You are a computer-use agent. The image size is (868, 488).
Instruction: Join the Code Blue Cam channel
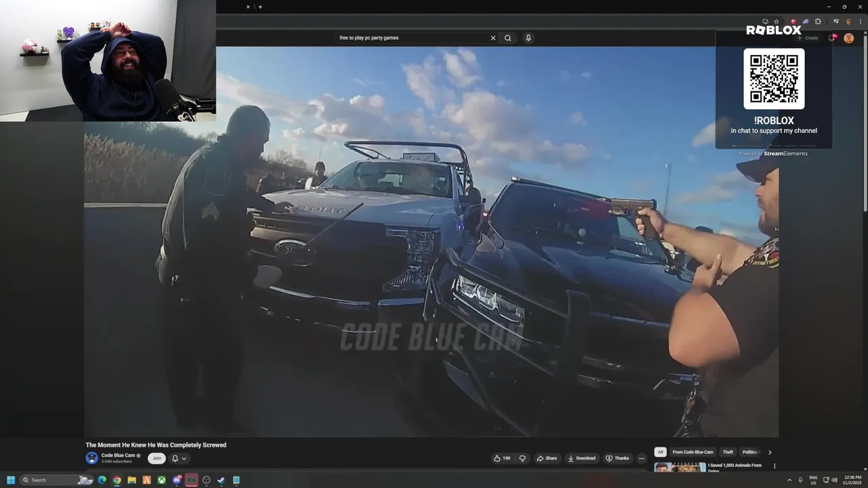(x=157, y=458)
